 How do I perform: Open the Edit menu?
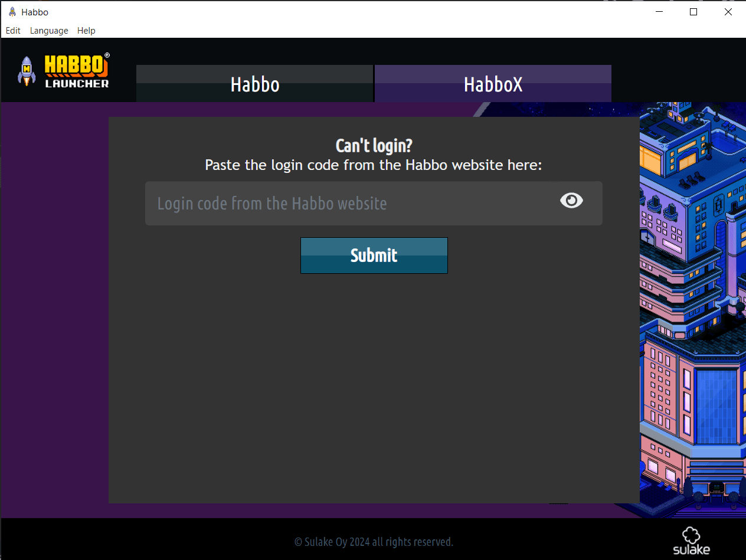pos(13,31)
